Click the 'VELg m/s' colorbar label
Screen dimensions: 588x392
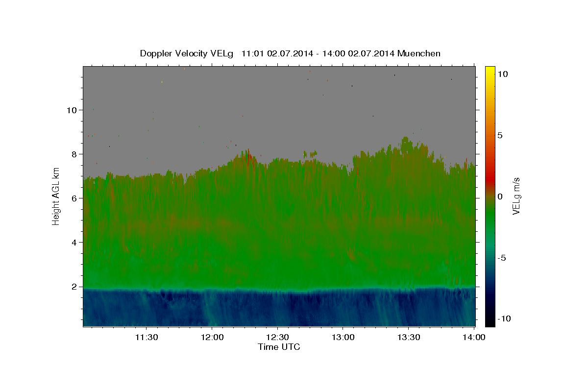tap(516, 196)
